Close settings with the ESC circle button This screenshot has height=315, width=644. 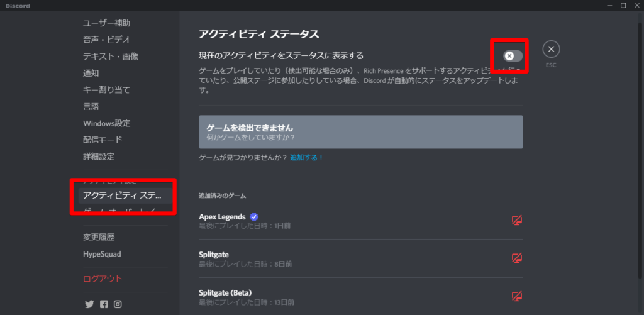551,49
